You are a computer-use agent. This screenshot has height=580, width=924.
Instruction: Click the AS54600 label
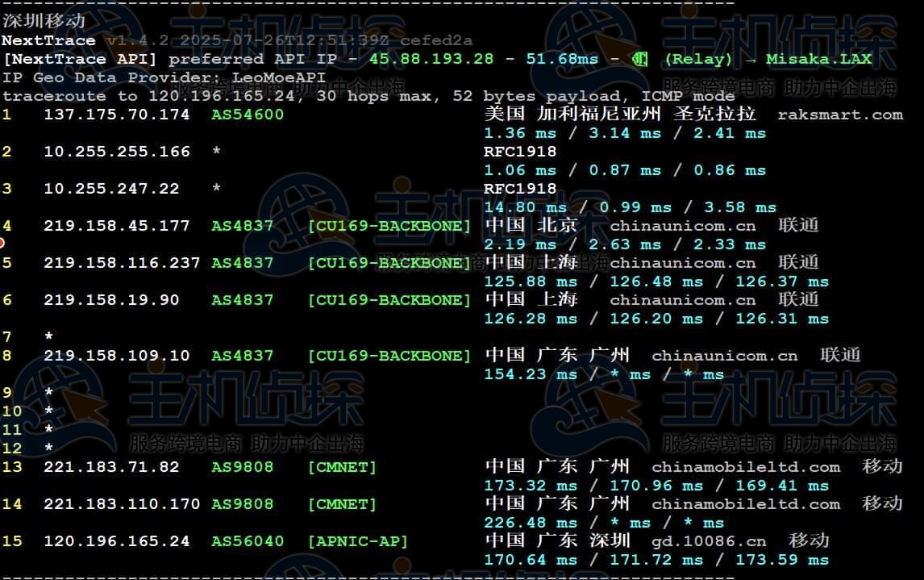point(248,115)
